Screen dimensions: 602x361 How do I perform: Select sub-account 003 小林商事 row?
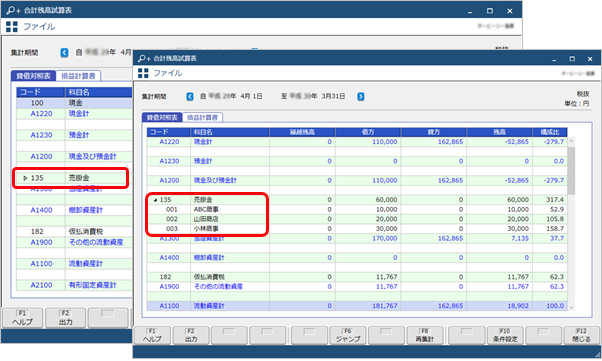pyautogui.click(x=357, y=229)
